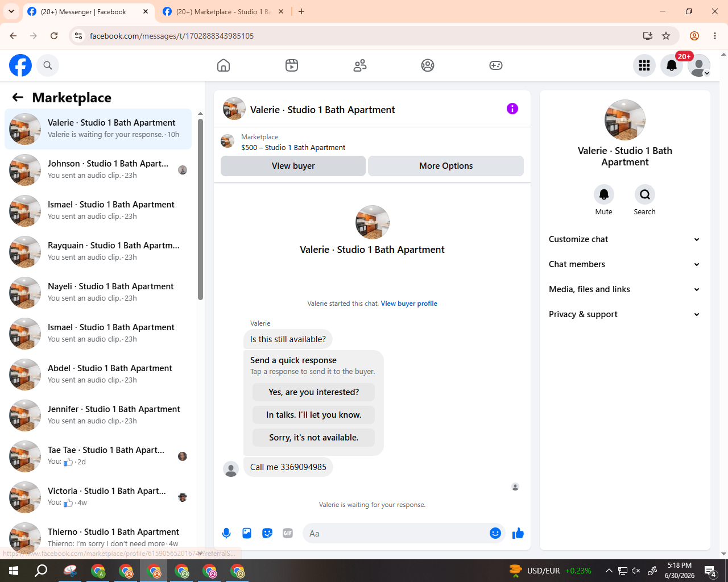This screenshot has height=582, width=728.
Task: Click the "Call me 3369094985" message
Action: point(288,467)
